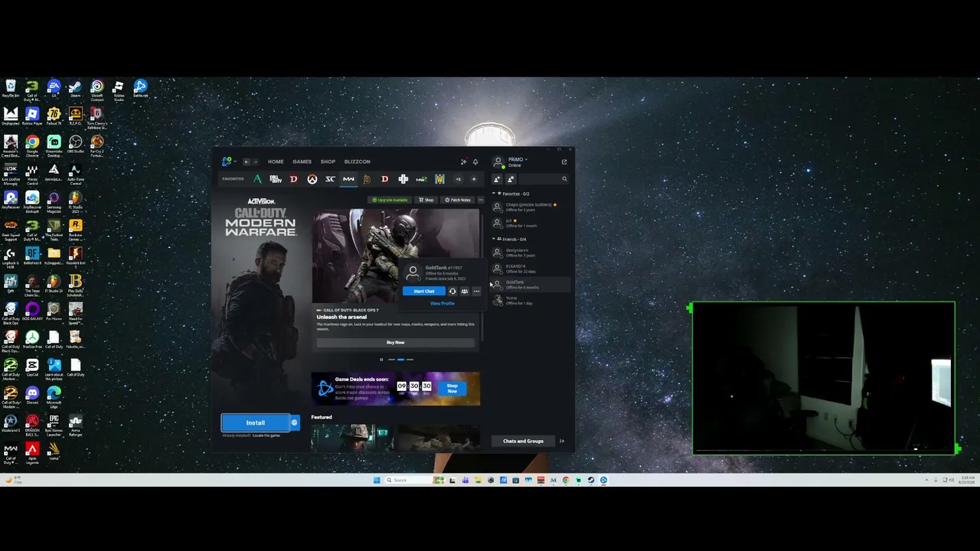Click the second friend icon beside Add Friend
This screenshot has height=551, width=980.
511,179
